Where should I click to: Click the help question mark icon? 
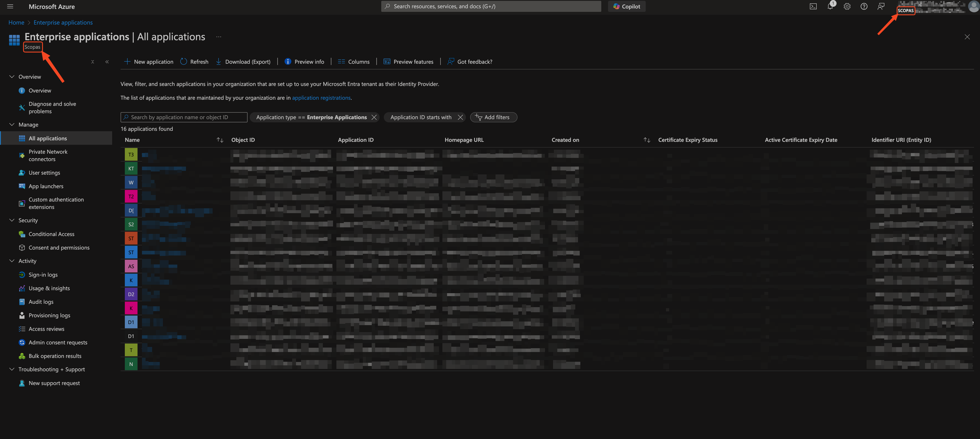864,7
